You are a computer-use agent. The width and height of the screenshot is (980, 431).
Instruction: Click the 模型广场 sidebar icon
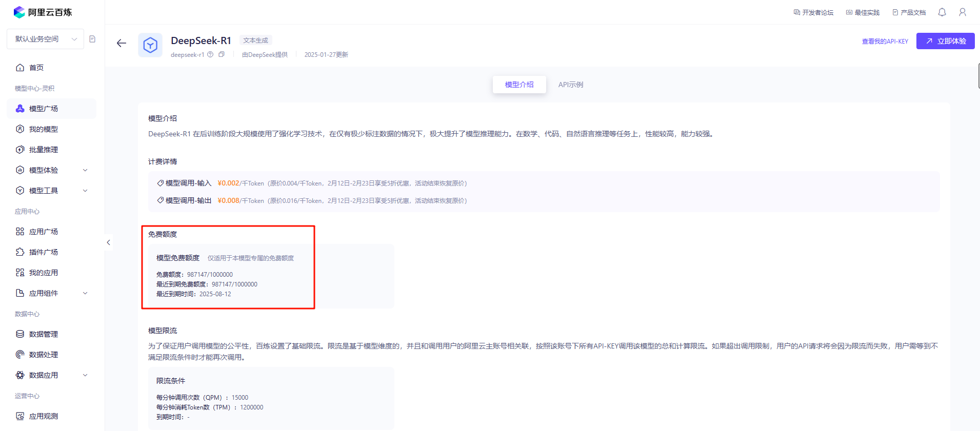click(x=20, y=109)
